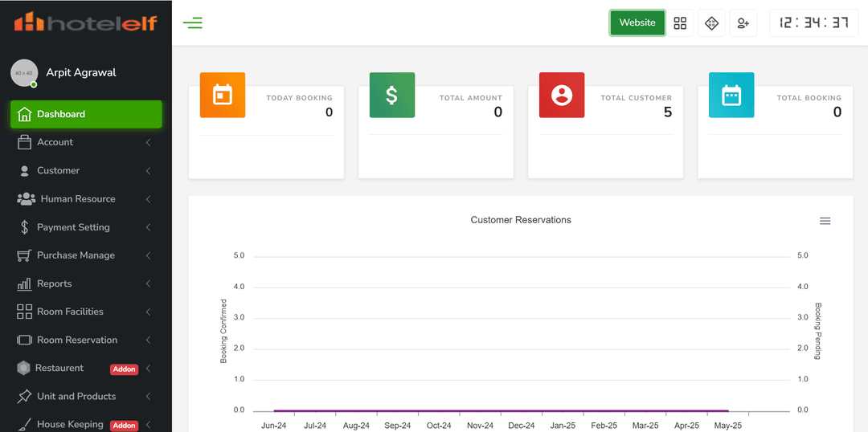Click the digital clock display
Viewport: 868px width, 432px height.
(x=813, y=23)
